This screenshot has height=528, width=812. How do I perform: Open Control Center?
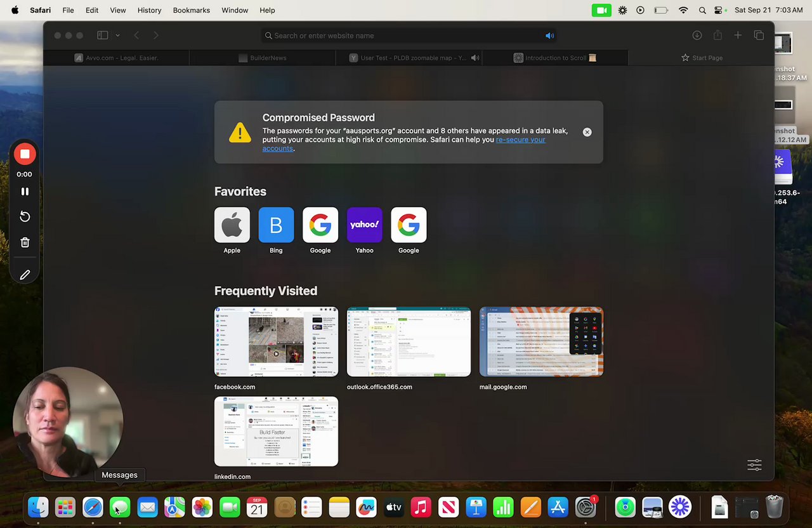pyautogui.click(x=719, y=10)
